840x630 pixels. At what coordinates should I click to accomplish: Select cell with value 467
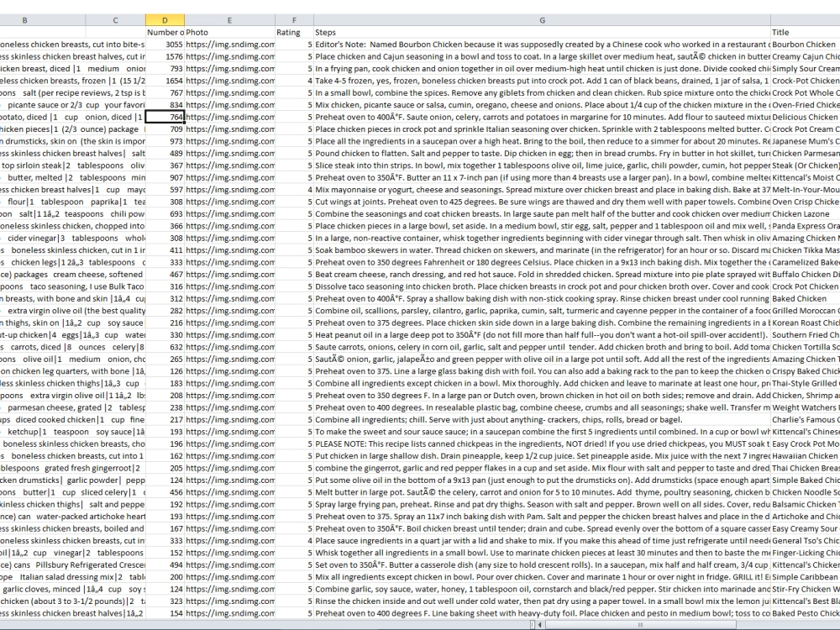(x=165, y=275)
